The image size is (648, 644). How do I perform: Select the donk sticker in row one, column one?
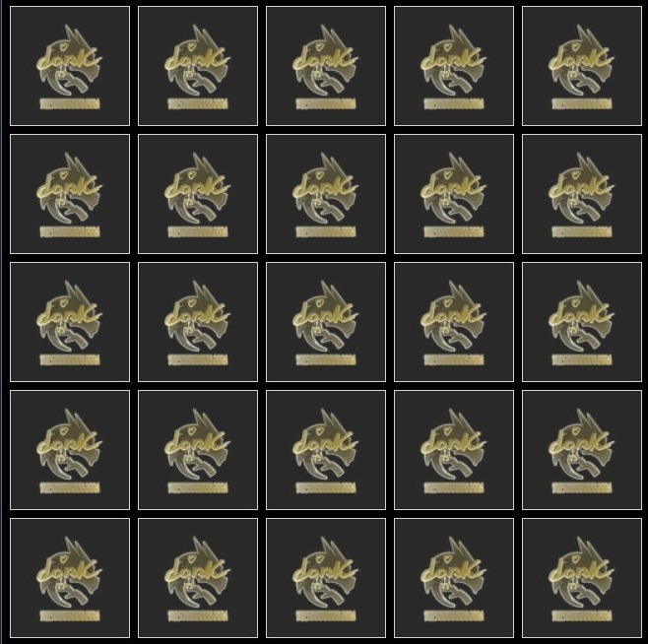[x=70, y=66]
